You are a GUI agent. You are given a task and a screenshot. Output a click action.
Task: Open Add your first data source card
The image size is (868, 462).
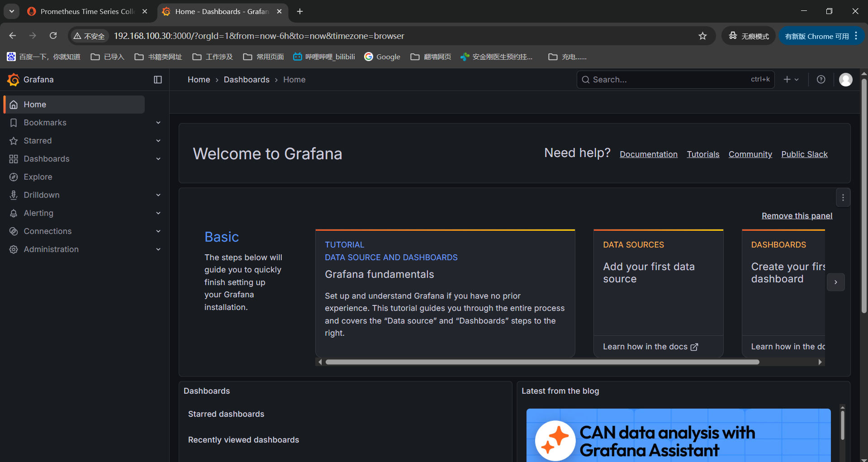pos(658,283)
